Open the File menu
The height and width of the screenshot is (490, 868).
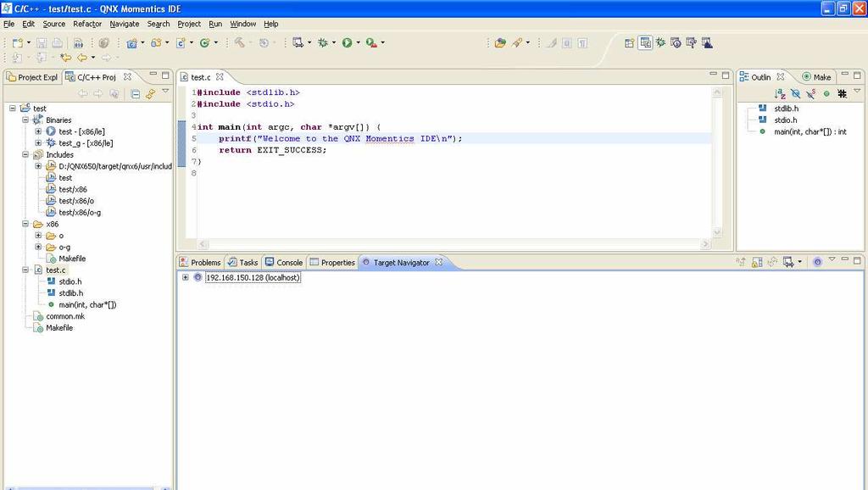(x=8, y=24)
